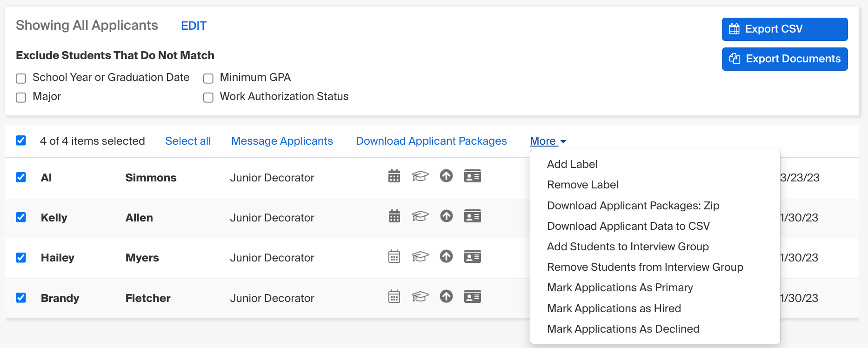Click calendar icon in Al Simmons row
The height and width of the screenshot is (348, 868).
pyautogui.click(x=394, y=176)
